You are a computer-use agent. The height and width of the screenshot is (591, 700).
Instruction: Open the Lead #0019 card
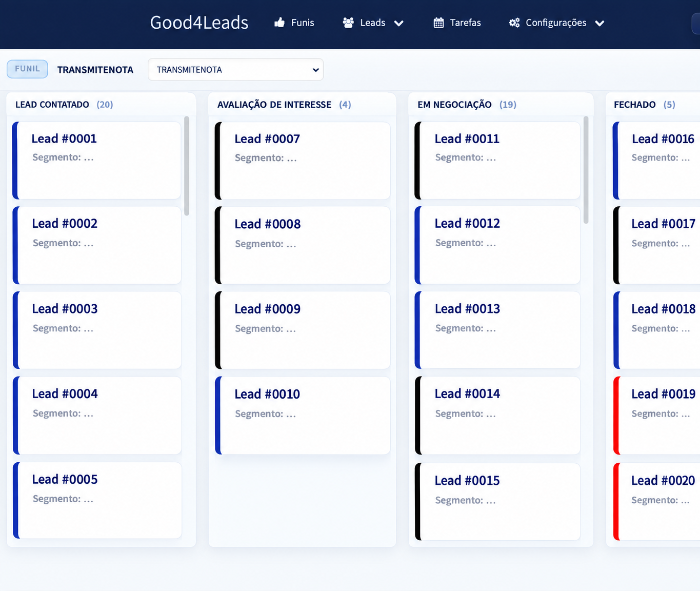[x=656, y=416]
